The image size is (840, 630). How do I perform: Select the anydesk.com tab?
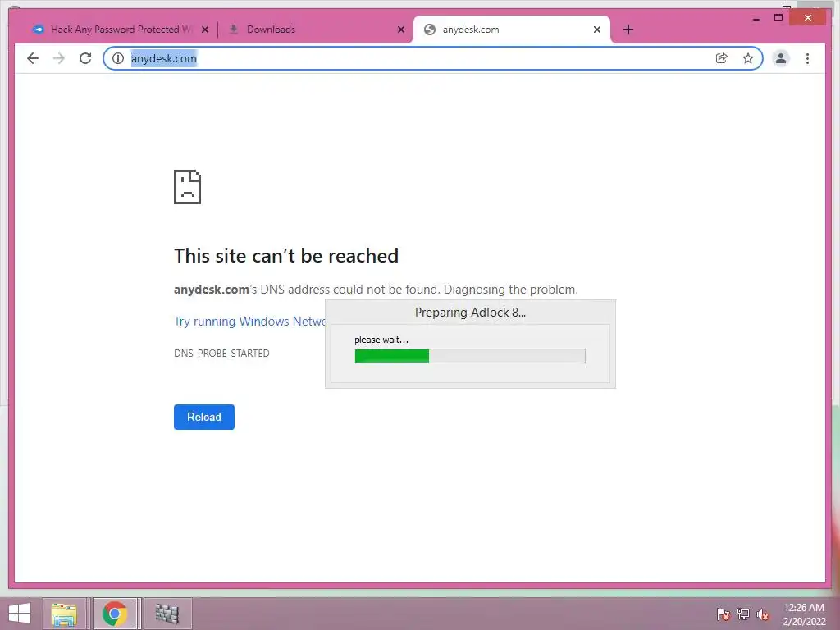click(x=512, y=30)
